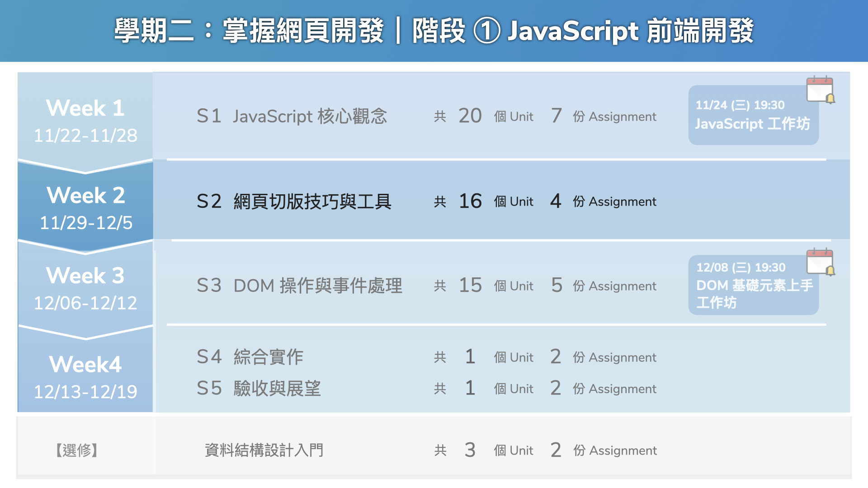Click 資料結構設計入門 elective course
868x488 pixels.
[x=264, y=450]
